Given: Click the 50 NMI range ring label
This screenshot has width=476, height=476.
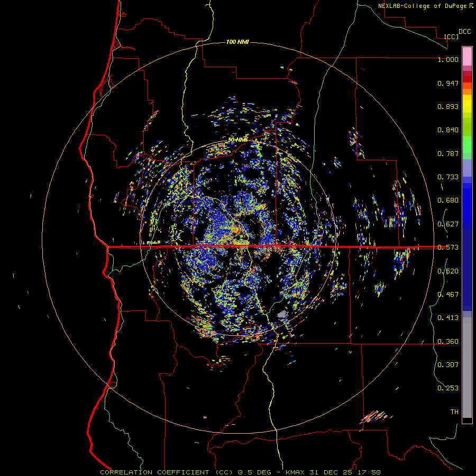Looking at the screenshot, I should 238,140.
